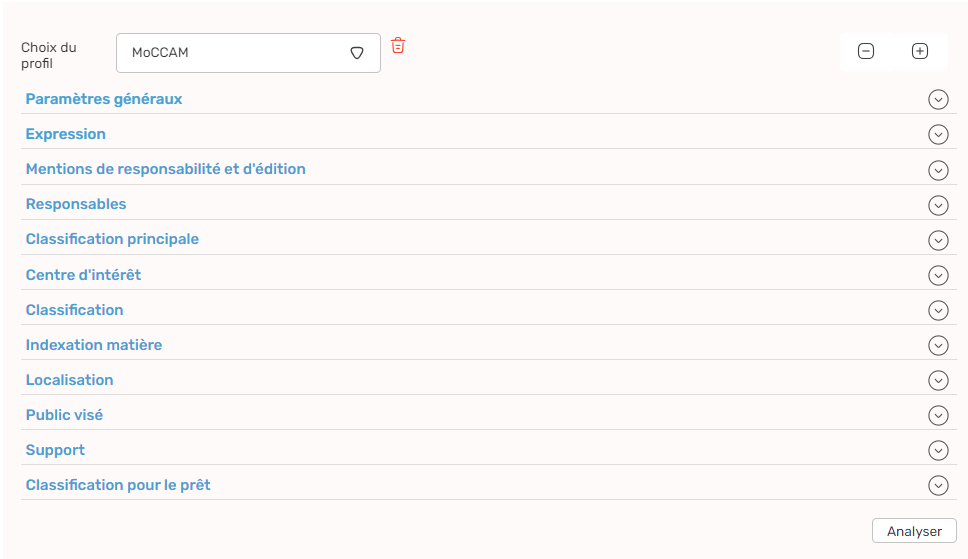The image size is (968, 559).
Task: Click the Public visé chevron icon
Action: tap(938, 416)
